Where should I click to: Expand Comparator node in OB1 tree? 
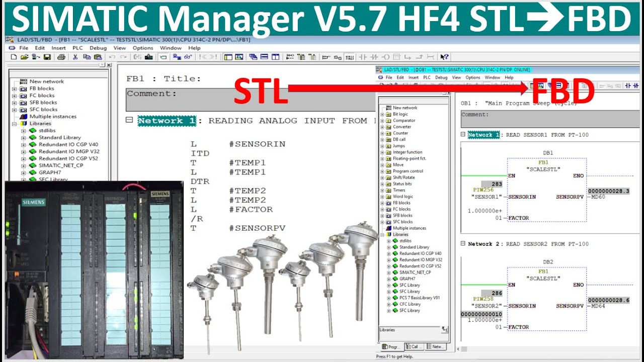(x=382, y=121)
